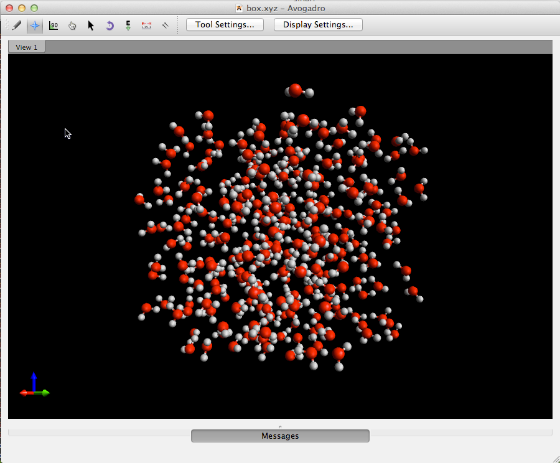The image size is (560, 463).
Task: Select the Manipulate hand tool
Action: coord(72,25)
